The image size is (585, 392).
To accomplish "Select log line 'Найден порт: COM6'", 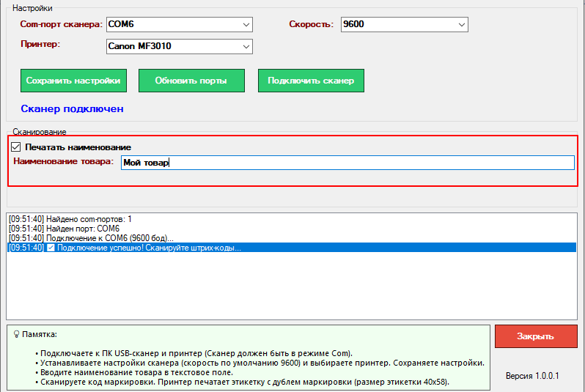I will coord(292,229).
